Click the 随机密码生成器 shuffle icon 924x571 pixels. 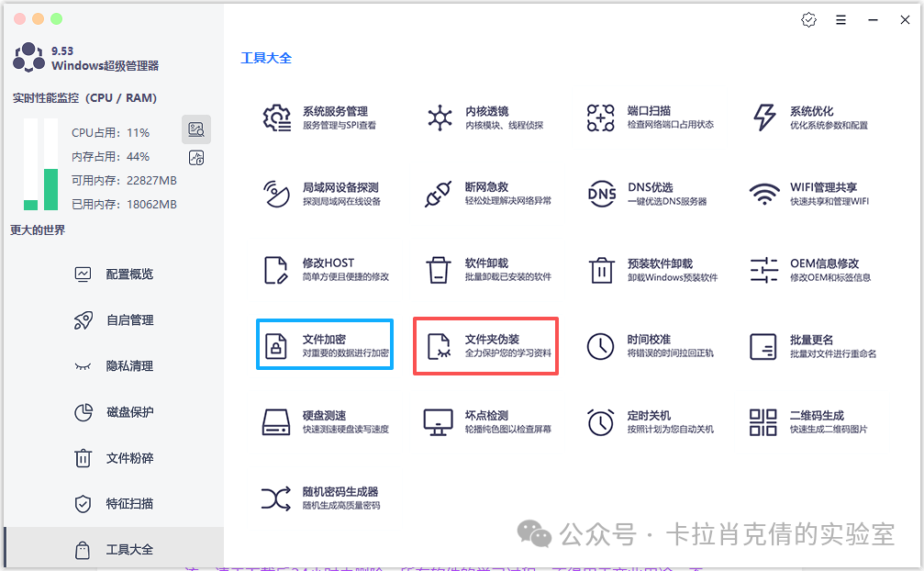point(276,498)
